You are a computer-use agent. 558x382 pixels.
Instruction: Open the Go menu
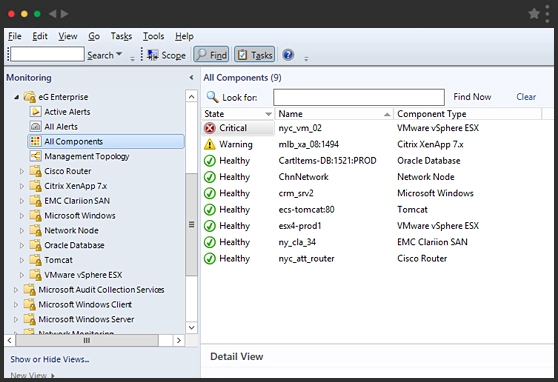tap(94, 36)
